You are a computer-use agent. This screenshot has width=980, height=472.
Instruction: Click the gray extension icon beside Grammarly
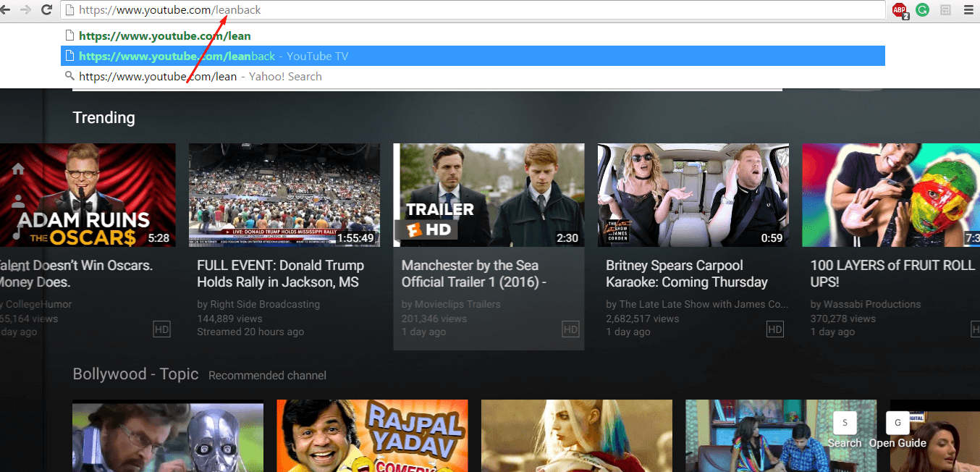[945, 10]
